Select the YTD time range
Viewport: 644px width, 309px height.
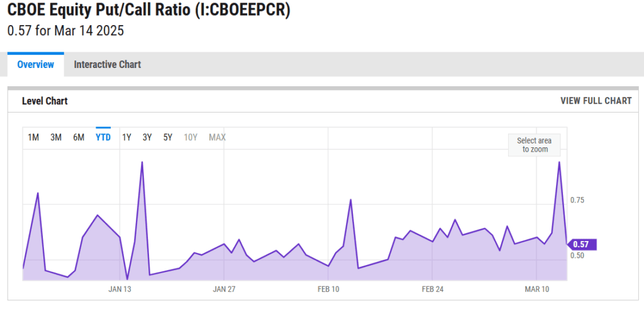(x=103, y=137)
